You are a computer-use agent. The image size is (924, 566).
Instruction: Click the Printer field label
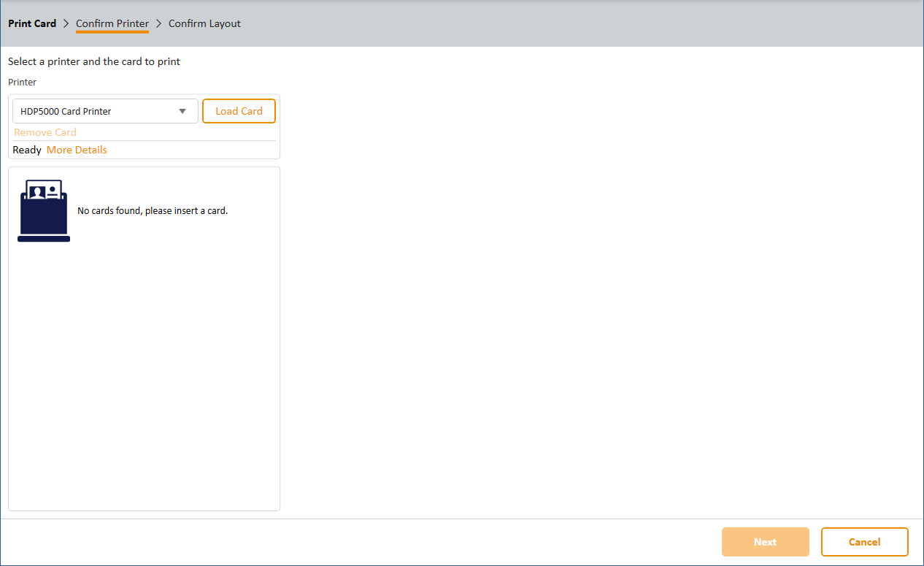tap(22, 83)
